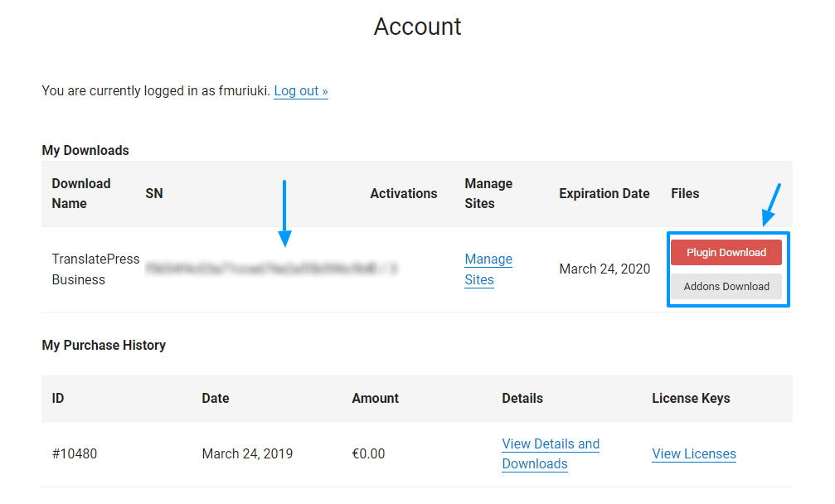Select the March 24, 2019 purchase date
This screenshot has height=504, width=835.
point(247,454)
